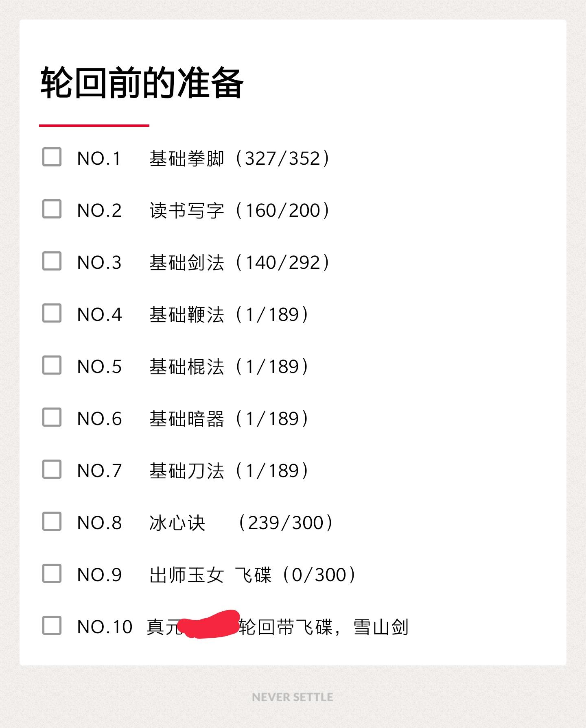This screenshot has width=586, height=728.
Task: Tick the NO.6 基础暗器 checkbox
Action: pyautogui.click(x=52, y=417)
